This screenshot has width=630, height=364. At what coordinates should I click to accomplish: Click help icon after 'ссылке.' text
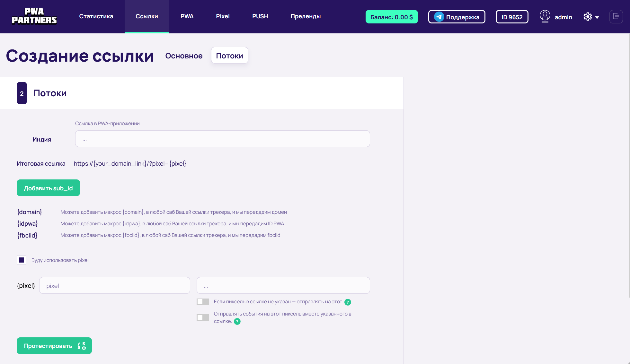237,322
